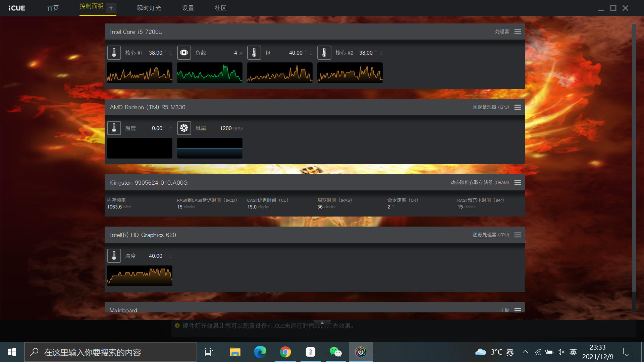Click the 内存频率 1063.6 MHz value

tap(119, 207)
